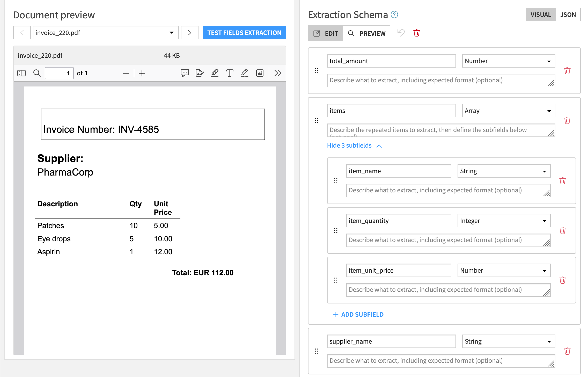Viewport: 588px width, 377px height.
Task: Zoom out the document preview
Action: 126,73
